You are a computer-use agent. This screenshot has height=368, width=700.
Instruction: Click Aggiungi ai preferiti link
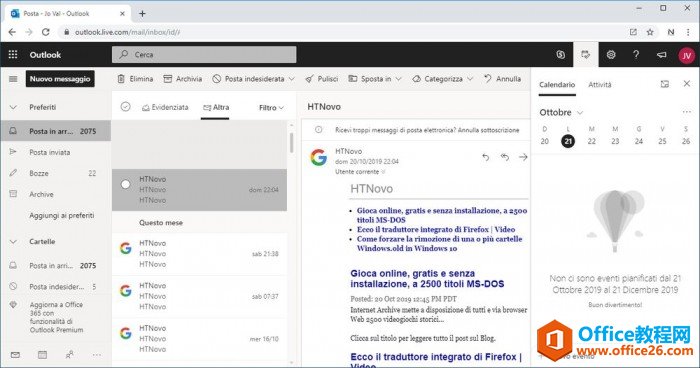click(x=62, y=215)
